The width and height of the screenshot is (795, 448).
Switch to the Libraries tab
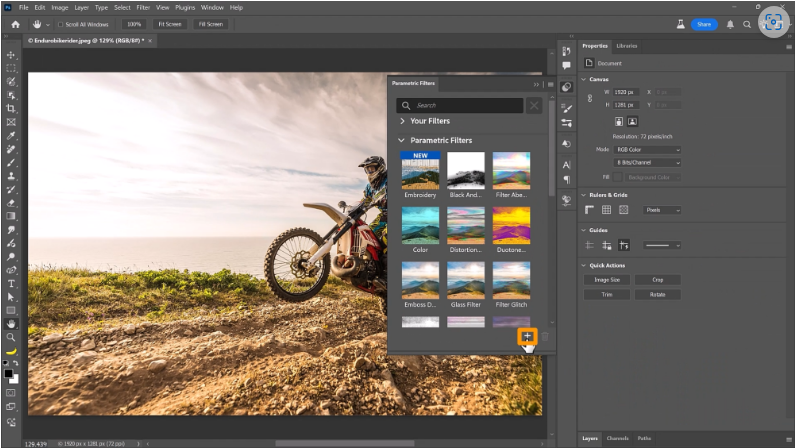[x=627, y=46]
